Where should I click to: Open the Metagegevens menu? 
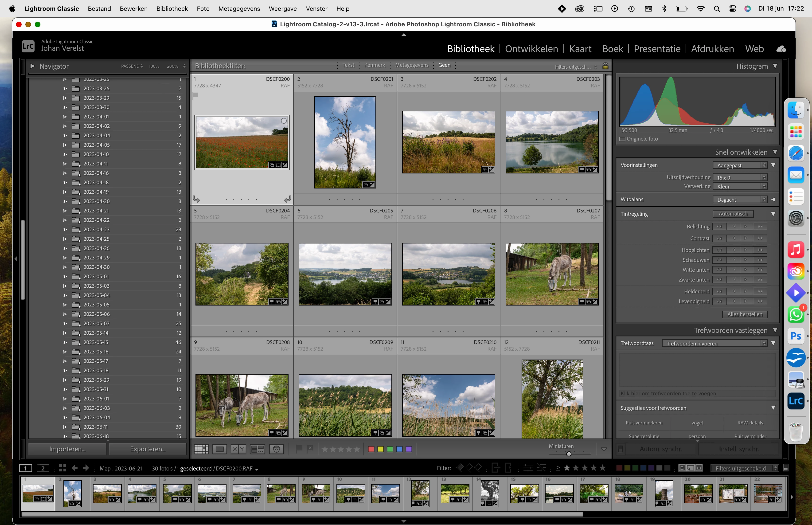[239, 8]
